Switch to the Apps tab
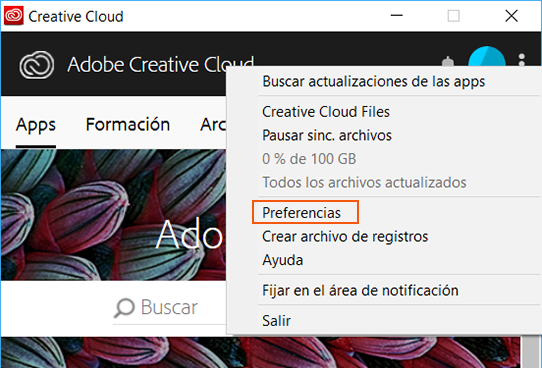The width and height of the screenshot is (542, 368). [36, 125]
